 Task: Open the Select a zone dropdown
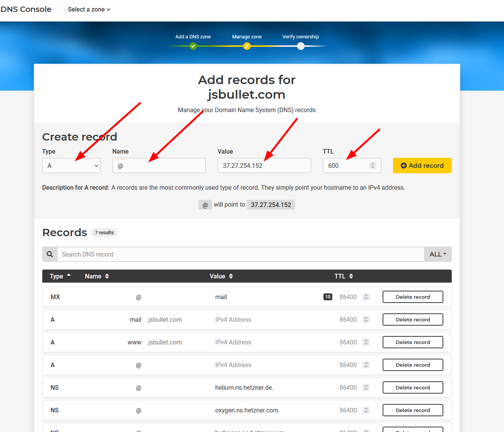coord(89,10)
